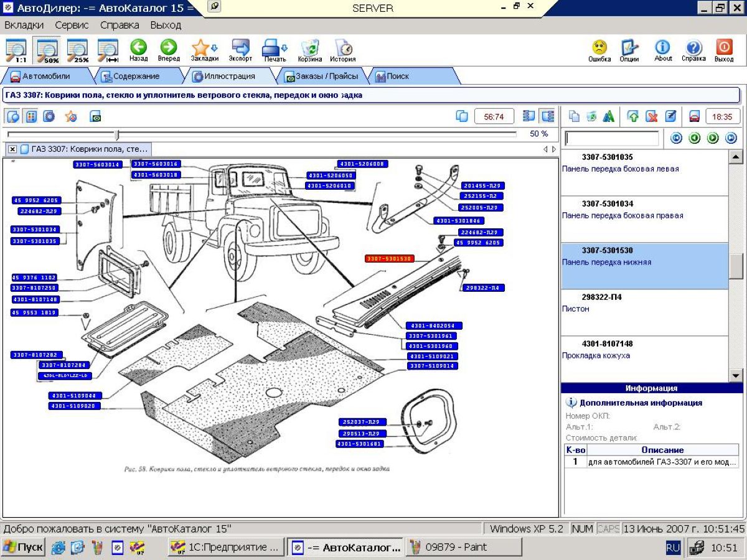The image size is (747, 560).
Task: Click the green recycle basket icon in the parts panel
Action: tap(591, 116)
